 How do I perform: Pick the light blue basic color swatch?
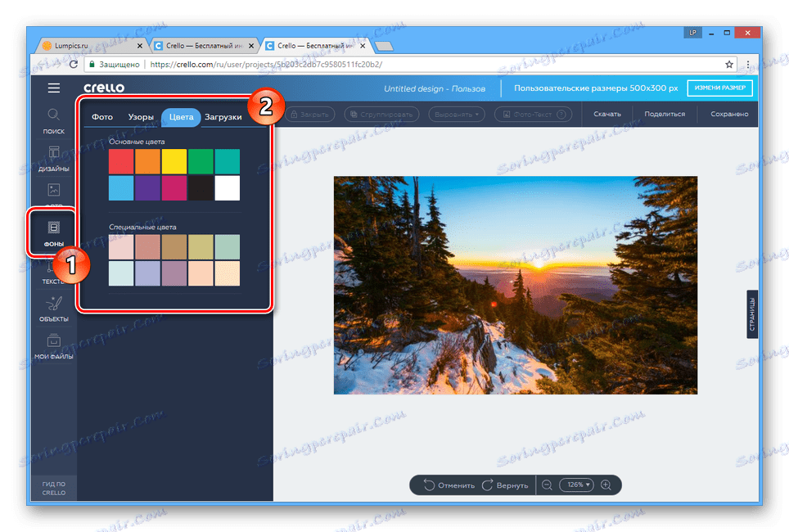pyautogui.click(x=121, y=188)
